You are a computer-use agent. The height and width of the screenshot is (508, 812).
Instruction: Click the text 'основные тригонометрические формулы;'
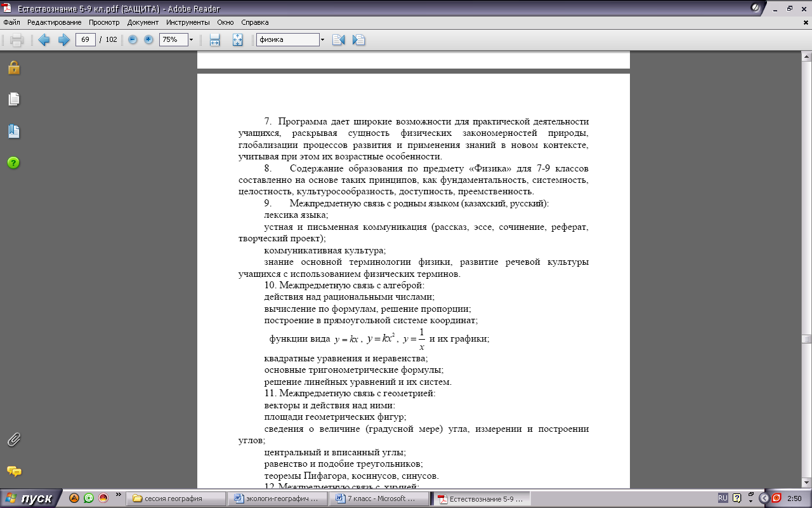tap(353, 370)
